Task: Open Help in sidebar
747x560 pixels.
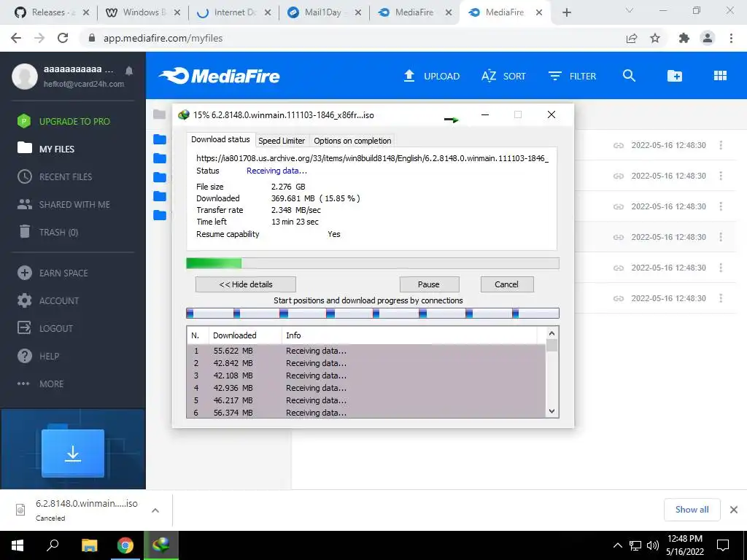Action: 38,356
